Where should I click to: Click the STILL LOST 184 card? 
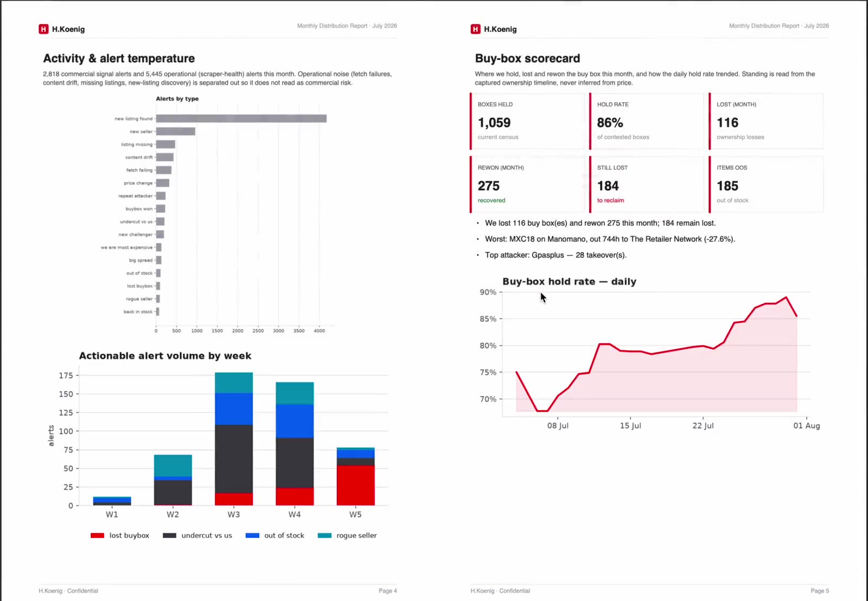click(647, 184)
